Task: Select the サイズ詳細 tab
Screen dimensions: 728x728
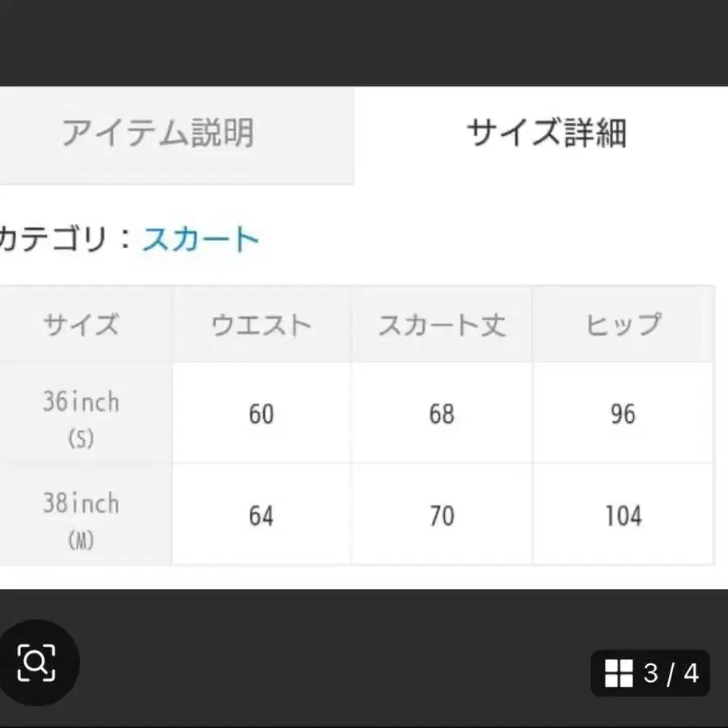Action: (547, 133)
